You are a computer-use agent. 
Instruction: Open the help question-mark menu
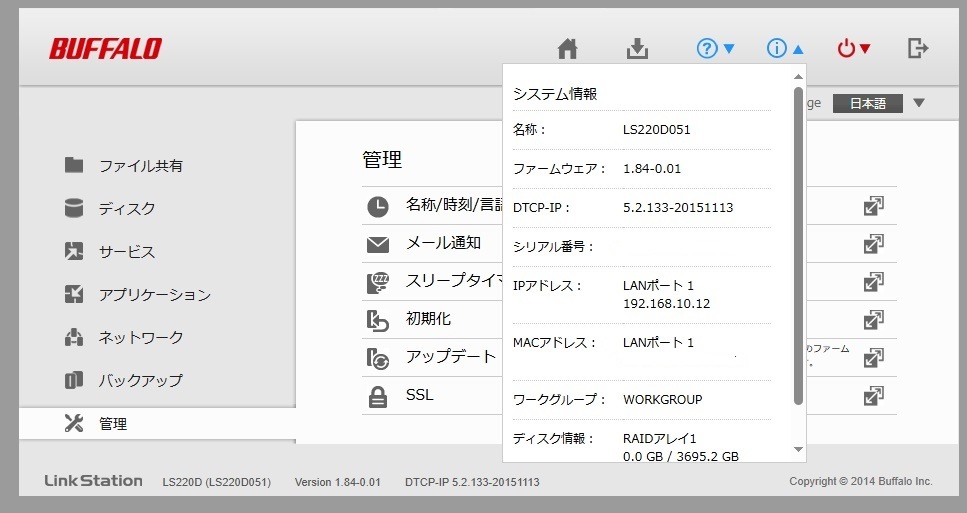click(715, 48)
